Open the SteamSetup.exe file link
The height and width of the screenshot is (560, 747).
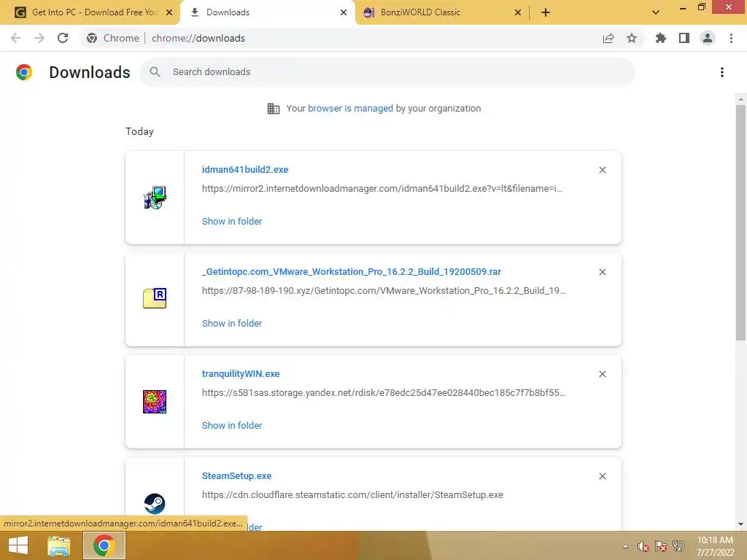point(237,475)
